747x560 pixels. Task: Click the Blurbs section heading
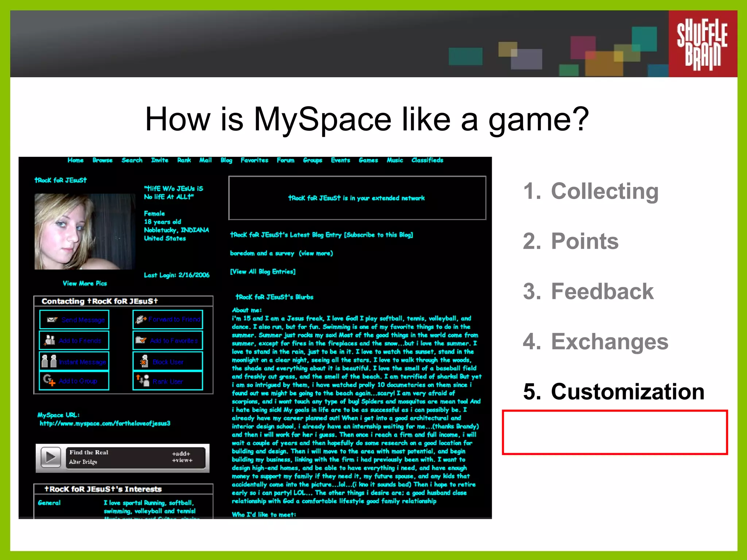tap(274, 297)
